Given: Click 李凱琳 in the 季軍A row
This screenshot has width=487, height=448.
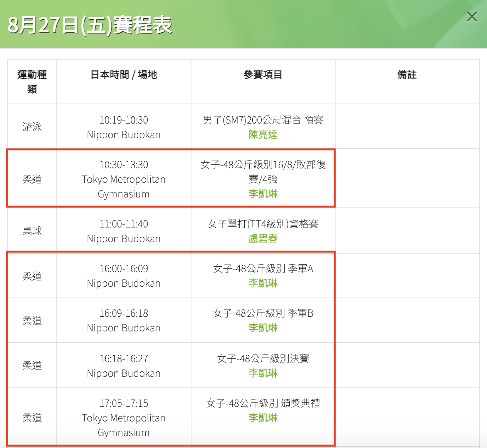Looking at the screenshot, I should click(263, 283).
